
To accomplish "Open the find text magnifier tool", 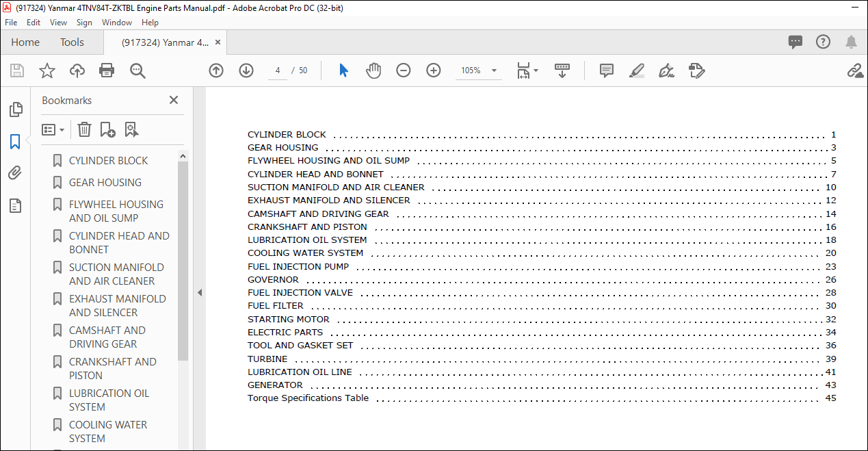I will (138, 70).
